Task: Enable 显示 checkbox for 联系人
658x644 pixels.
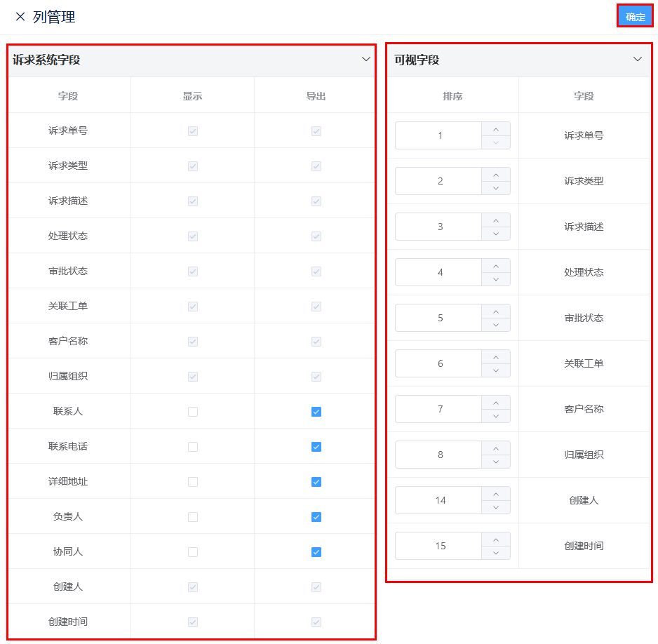Action: pos(193,412)
